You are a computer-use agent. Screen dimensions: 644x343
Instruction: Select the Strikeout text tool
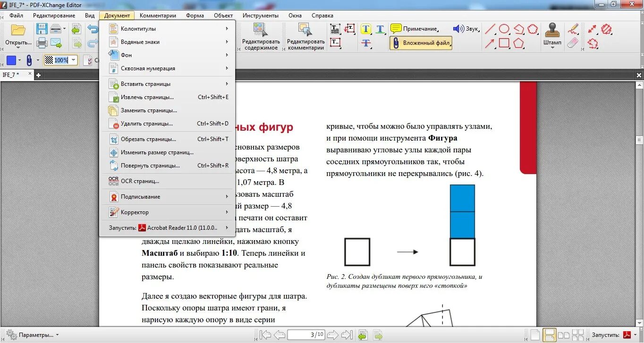pos(366,42)
